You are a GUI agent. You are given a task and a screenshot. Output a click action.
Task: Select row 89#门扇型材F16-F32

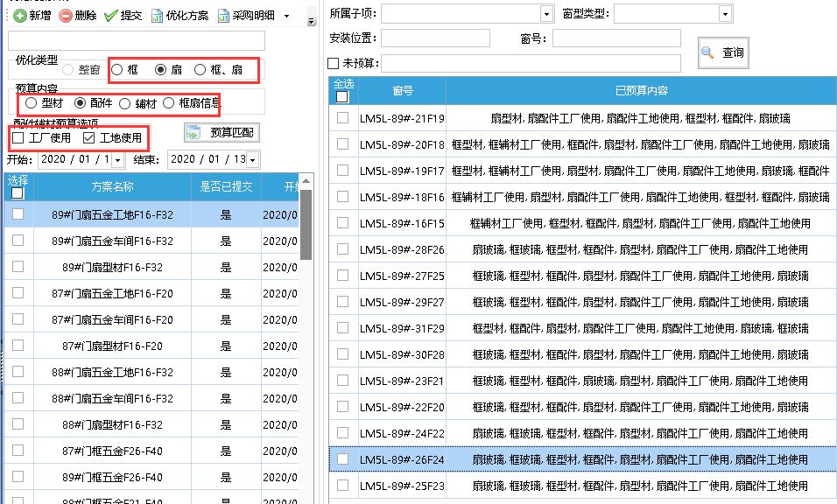[x=112, y=267]
